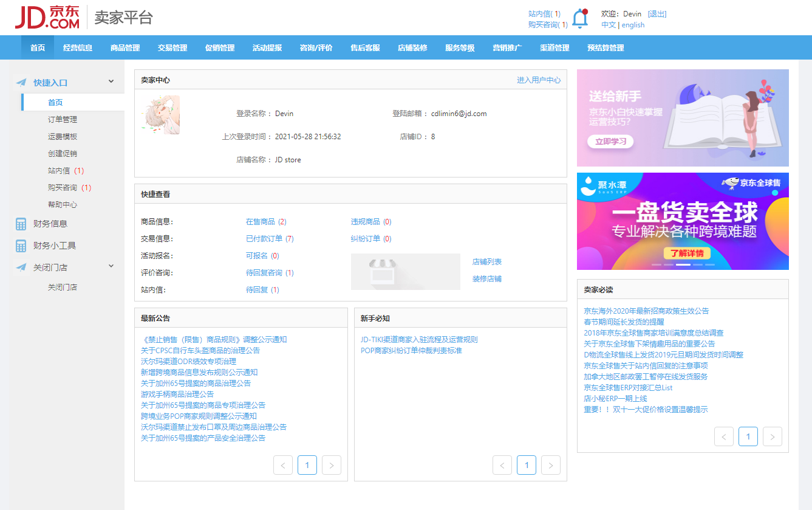This screenshot has width=812, height=510.
Task: Open the 预结算管理 menu
Action: (x=606, y=47)
